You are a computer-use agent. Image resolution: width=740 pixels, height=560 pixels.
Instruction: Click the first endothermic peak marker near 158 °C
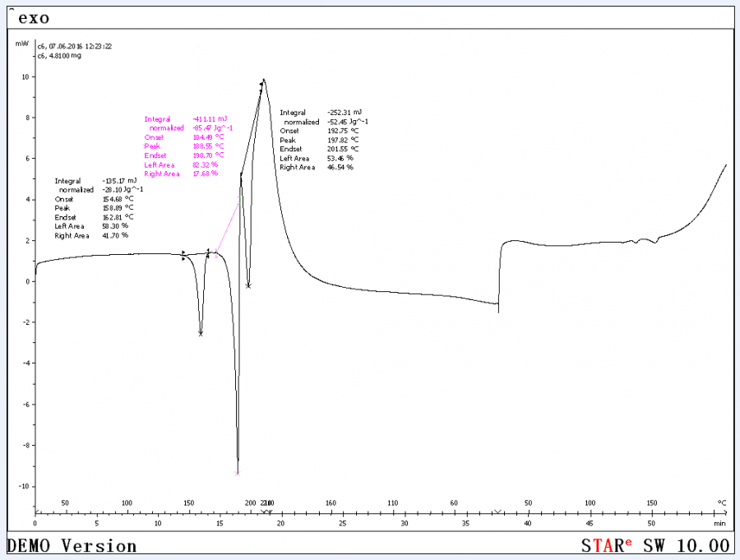pyautogui.click(x=201, y=333)
